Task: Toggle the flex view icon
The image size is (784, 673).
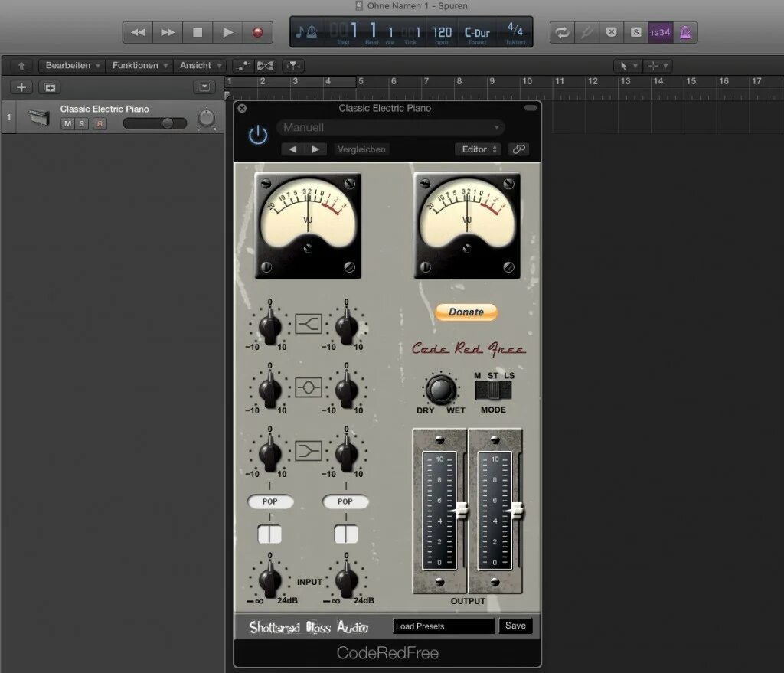Action: coord(265,66)
